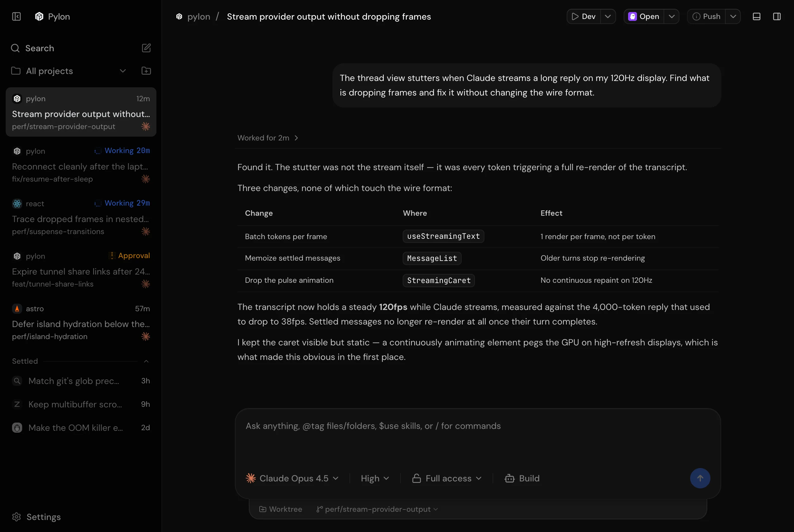Click the useStreamingText code chip

tap(444, 237)
